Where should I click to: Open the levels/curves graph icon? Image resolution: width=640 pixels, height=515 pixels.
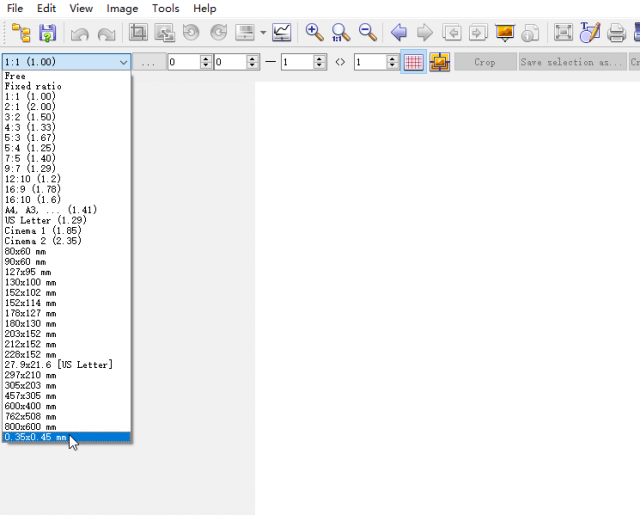tap(281, 33)
